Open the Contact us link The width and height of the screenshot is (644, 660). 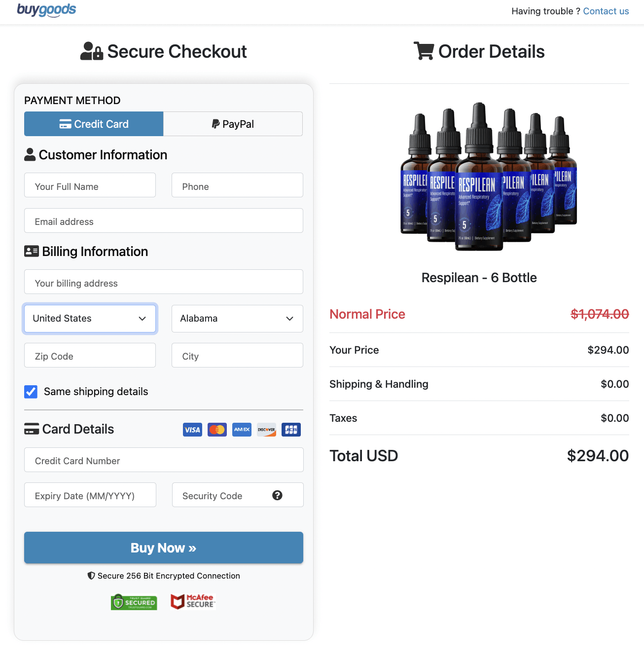[606, 11]
